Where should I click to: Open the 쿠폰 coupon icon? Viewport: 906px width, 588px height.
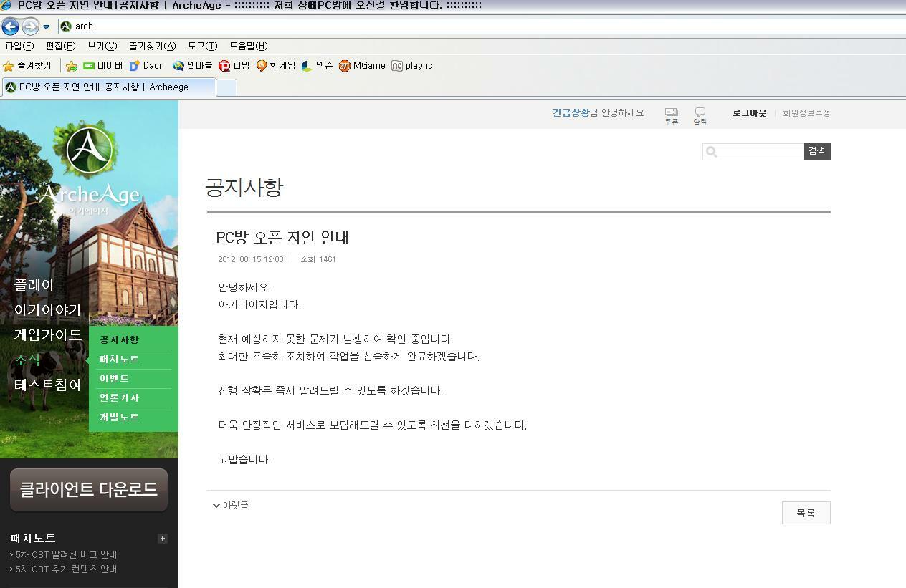671,116
